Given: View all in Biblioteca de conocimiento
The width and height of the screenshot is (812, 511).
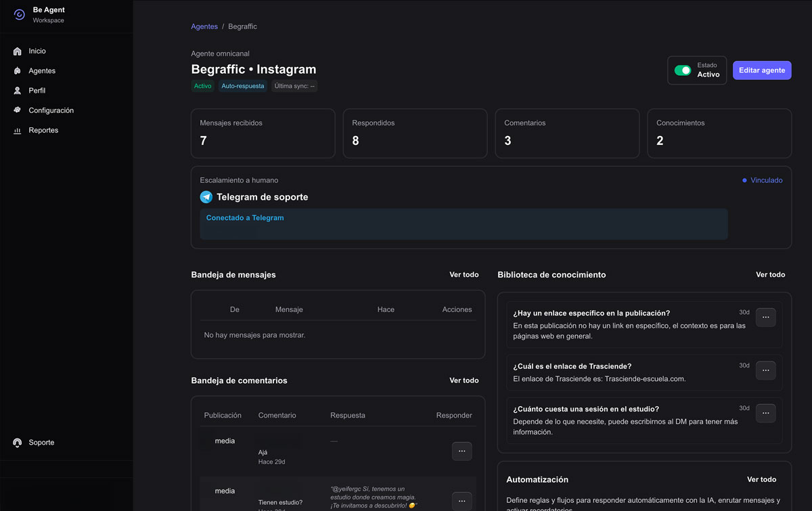Looking at the screenshot, I should [770, 275].
